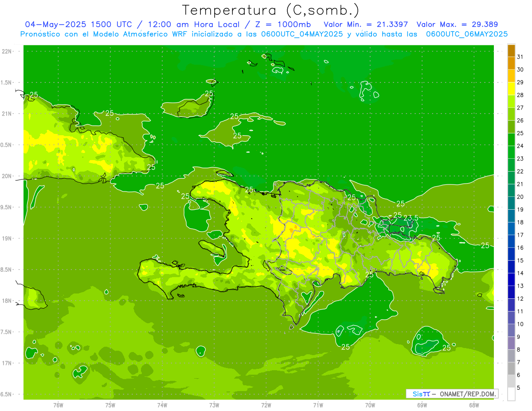Click the number 5 on the color scale
This screenshot has width=532, height=411.
pyautogui.click(x=519, y=388)
